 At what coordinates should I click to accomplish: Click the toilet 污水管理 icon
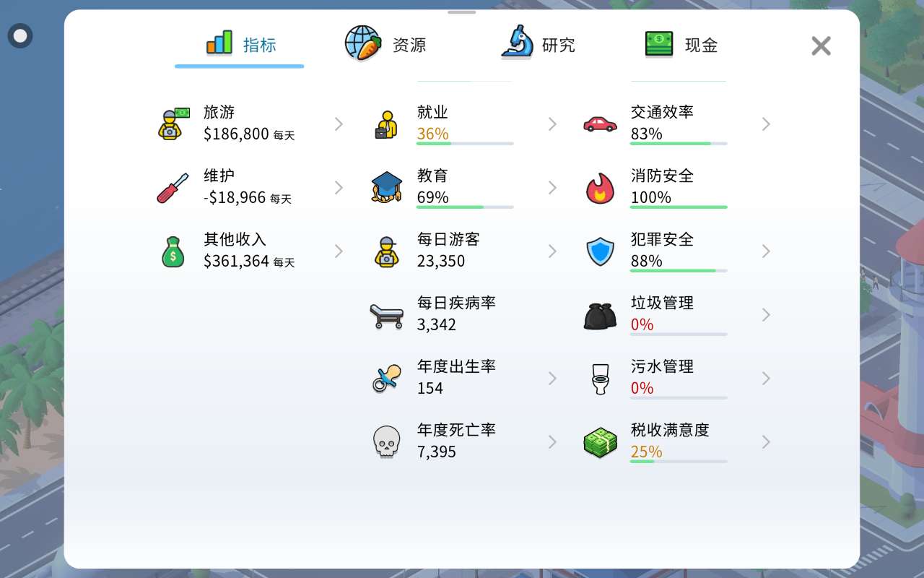(600, 379)
